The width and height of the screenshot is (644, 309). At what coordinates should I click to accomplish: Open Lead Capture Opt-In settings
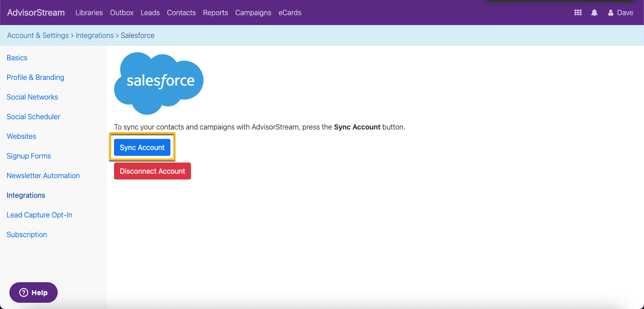coord(39,215)
